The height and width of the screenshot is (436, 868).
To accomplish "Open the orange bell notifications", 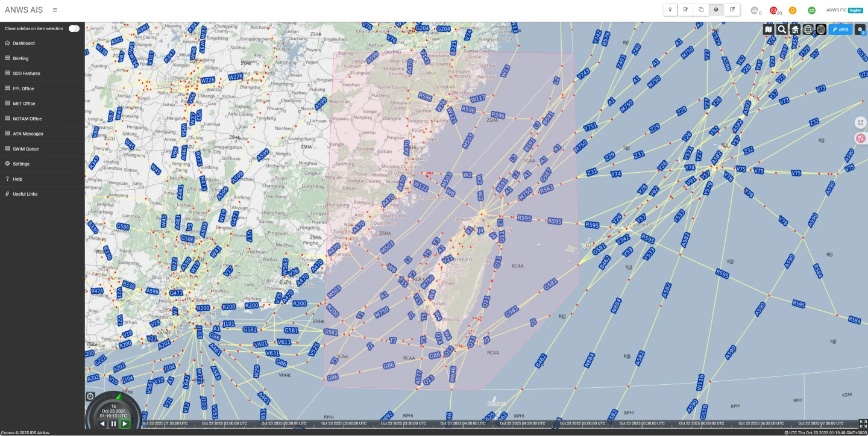I will 793,10.
